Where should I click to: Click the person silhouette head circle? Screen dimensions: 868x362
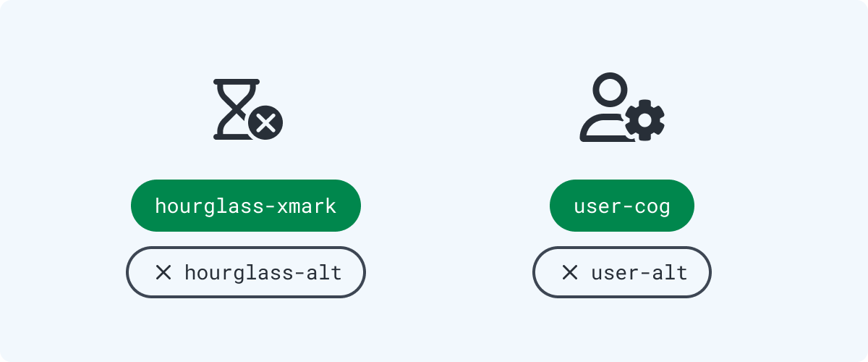[x=609, y=90]
